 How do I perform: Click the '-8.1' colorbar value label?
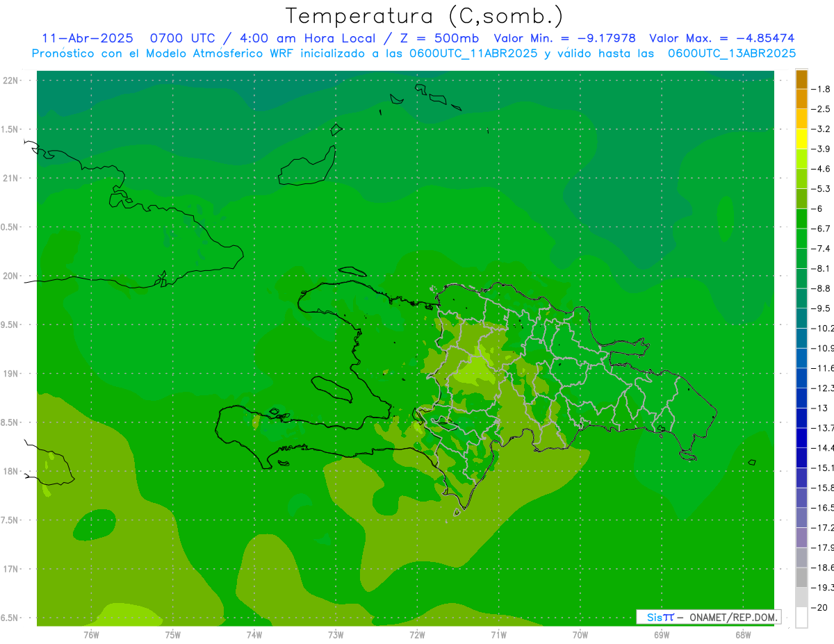pos(821,268)
